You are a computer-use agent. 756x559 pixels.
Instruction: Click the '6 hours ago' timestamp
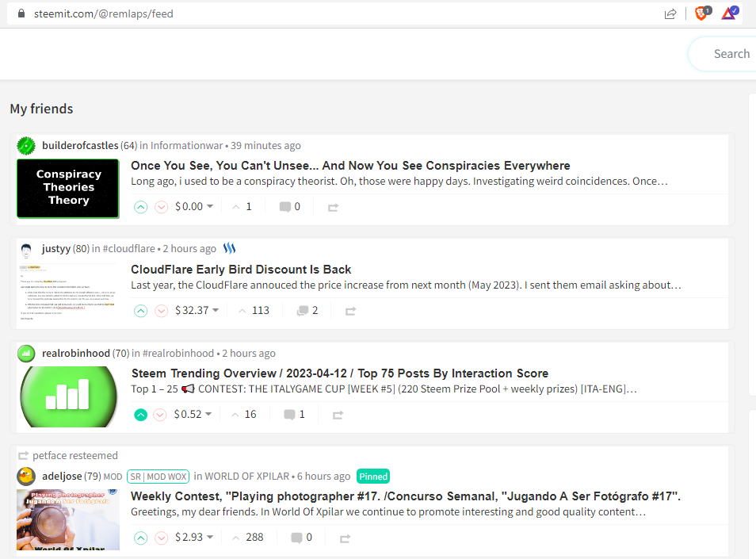click(x=323, y=476)
